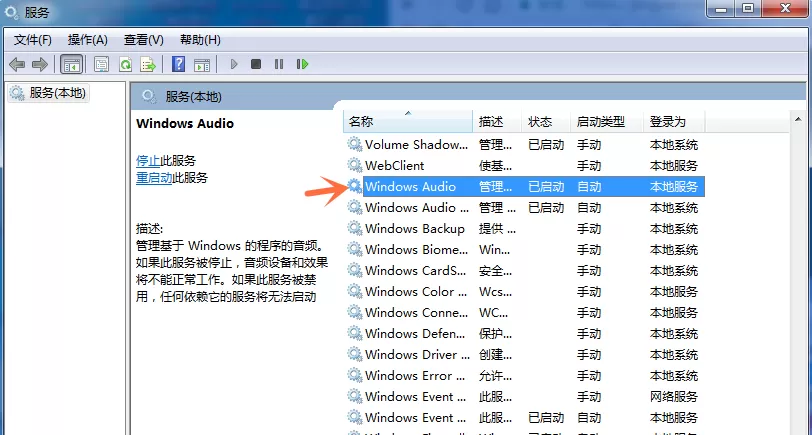Click the Export list toolbar icon
Image resolution: width=812 pixels, height=435 pixels.
(x=148, y=64)
